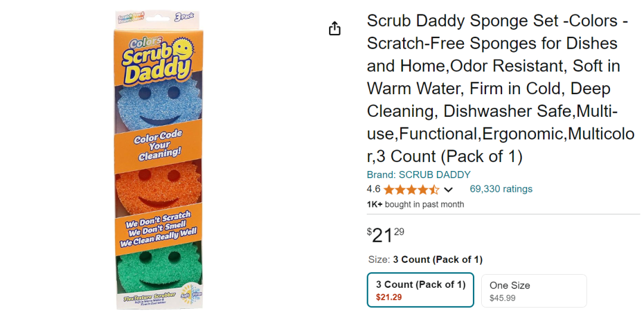The height and width of the screenshot is (317, 644).
Task: Click the large $21.29 price
Action: click(386, 235)
